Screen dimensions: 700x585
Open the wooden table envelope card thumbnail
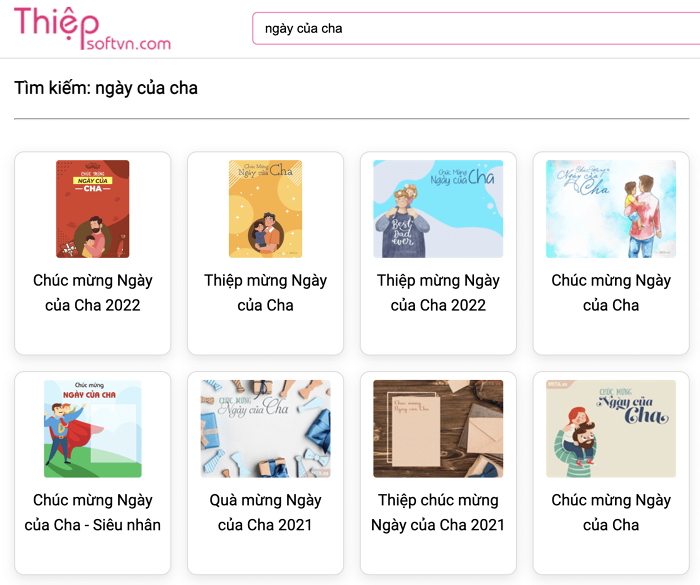(x=438, y=429)
